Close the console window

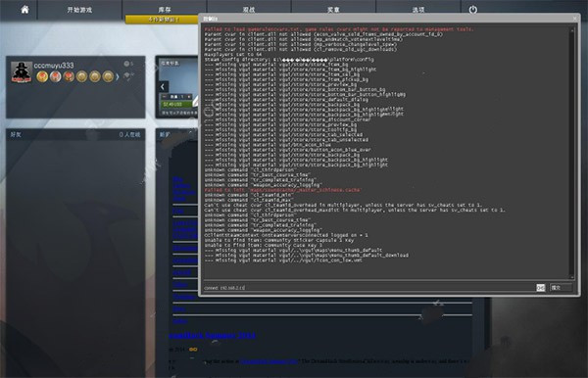click(575, 18)
